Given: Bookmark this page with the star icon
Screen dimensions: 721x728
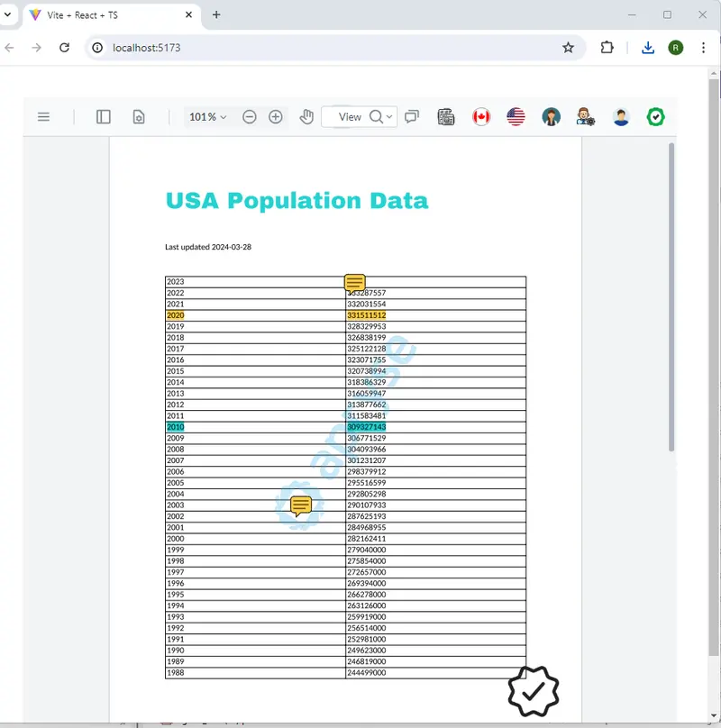Looking at the screenshot, I should tap(568, 48).
